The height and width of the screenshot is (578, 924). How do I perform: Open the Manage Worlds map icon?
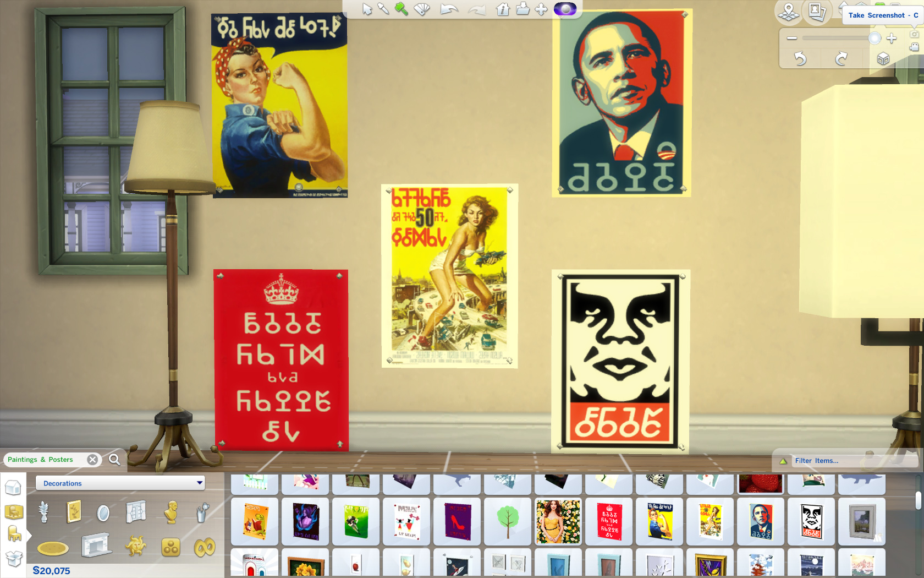click(789, 11)
